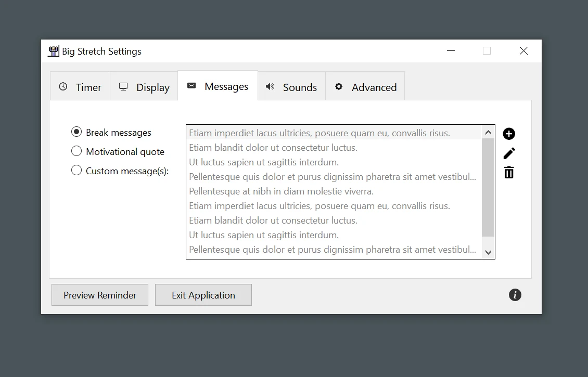The width and height of the screenshot is (588, 377).
Task: Click the message list scroll up arrow
Action: (488, 132)
